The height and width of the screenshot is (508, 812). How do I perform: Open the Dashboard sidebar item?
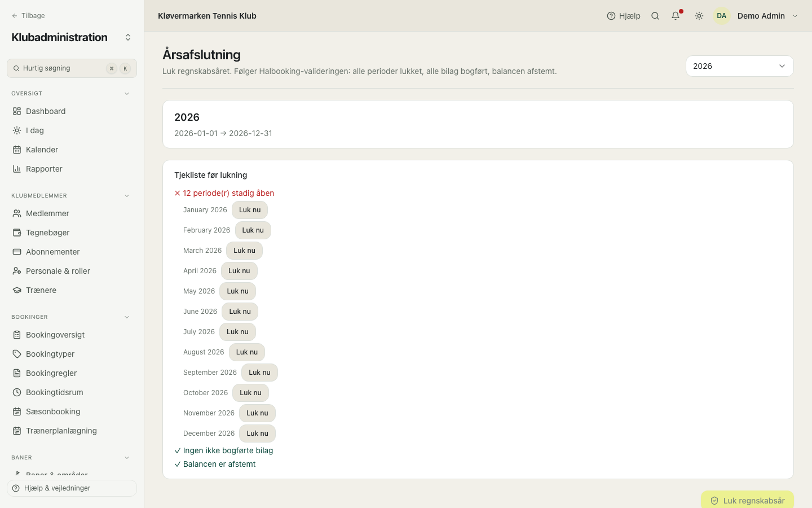coord(72,111)
